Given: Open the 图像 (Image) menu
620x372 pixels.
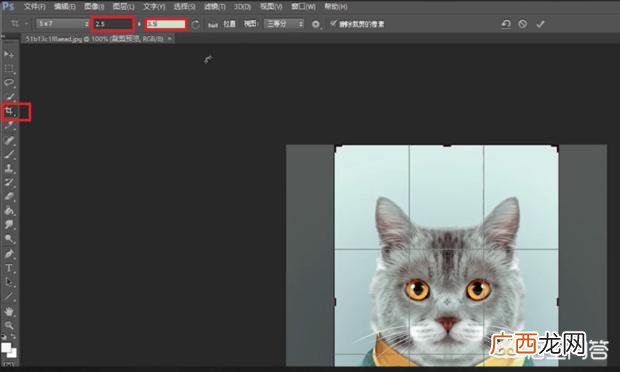Looking at the screenshot, I should [x=94, y=7].
